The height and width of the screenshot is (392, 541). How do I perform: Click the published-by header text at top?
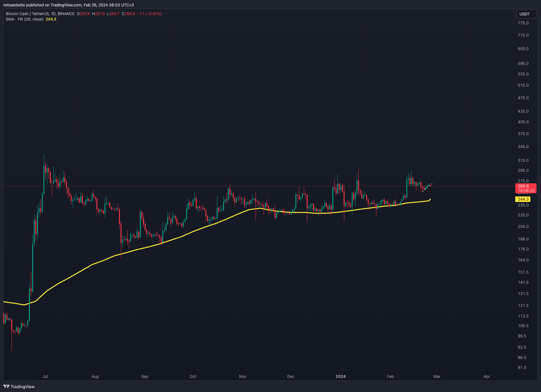pos(68,5)
